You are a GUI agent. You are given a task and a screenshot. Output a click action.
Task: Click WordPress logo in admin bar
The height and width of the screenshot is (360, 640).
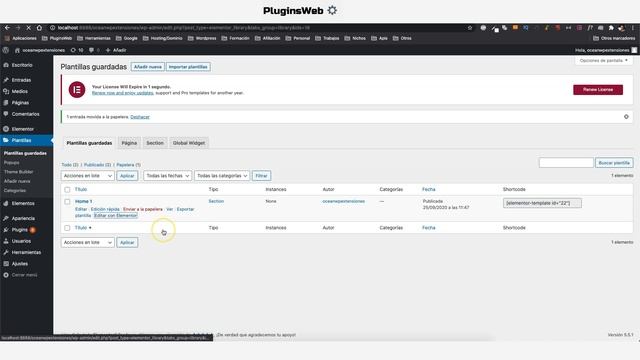point(6,50)
